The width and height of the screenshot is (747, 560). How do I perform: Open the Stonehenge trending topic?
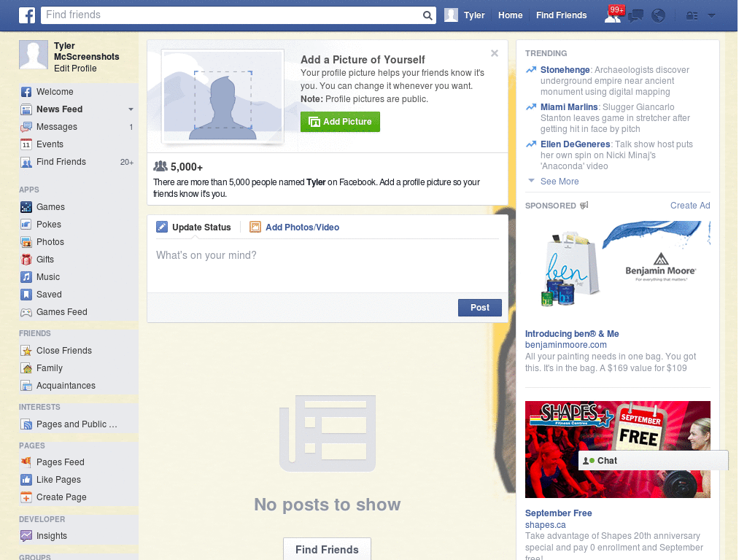point(565,70)
